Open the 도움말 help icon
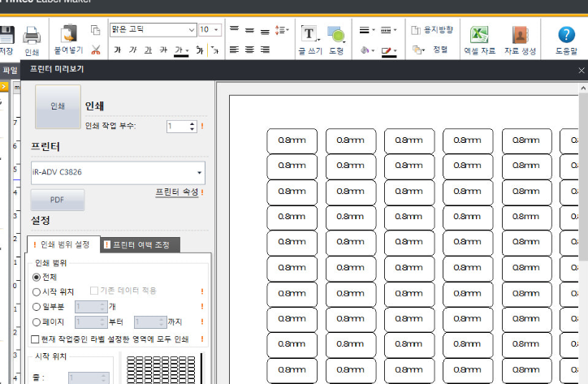Viewport: 588px width, 384px height. coord(566,34)
